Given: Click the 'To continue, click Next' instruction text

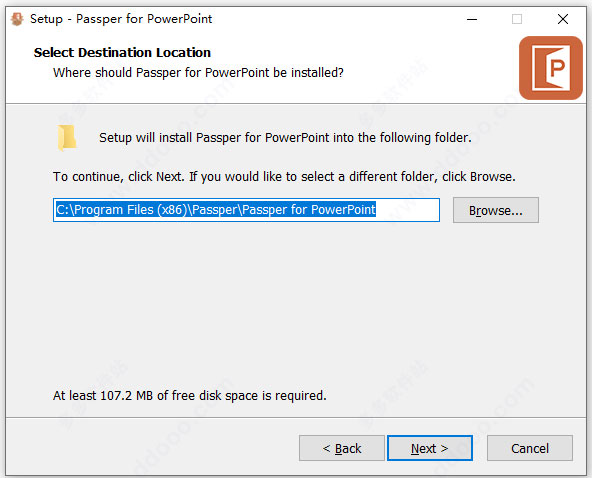Looking at the screenshot, I should pos(284,177).
